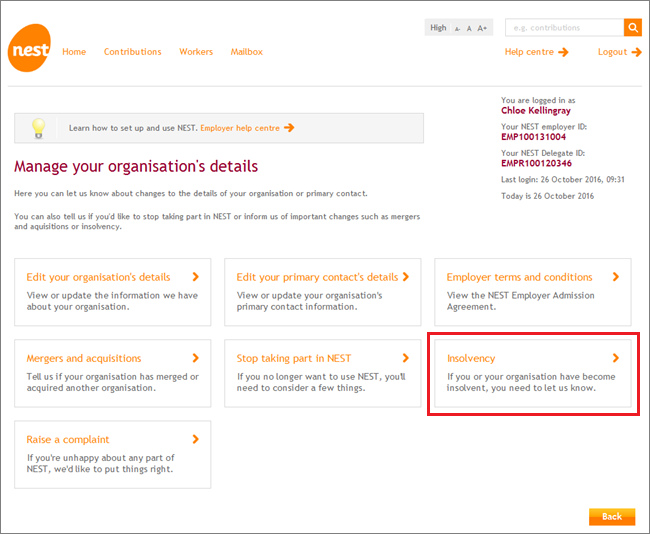Screen dimensions: 650x534
Task: Open Mergers and acquisitions
Action: [x=84, y=358]
